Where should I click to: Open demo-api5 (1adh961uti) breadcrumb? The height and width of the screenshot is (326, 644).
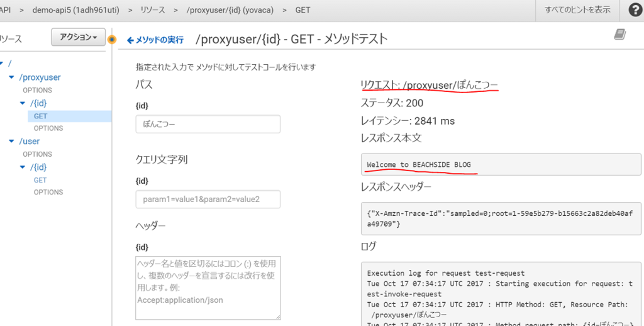click(x=76, y=10)
